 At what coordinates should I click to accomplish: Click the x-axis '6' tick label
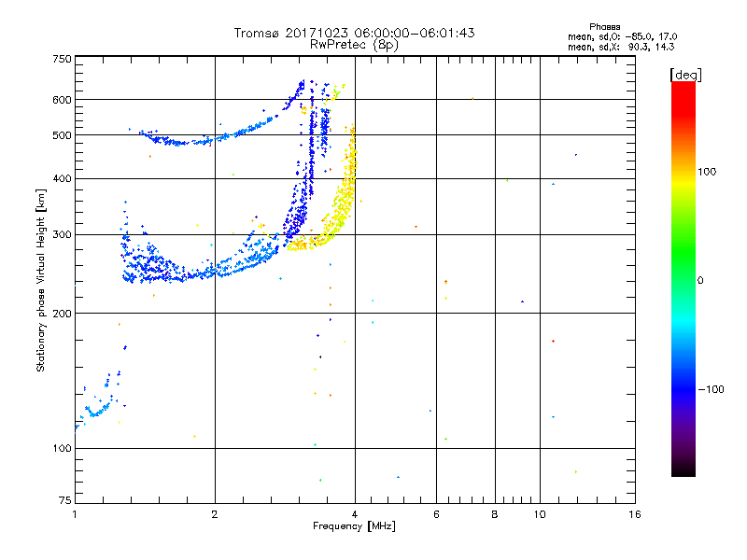(x=436, y=514)
